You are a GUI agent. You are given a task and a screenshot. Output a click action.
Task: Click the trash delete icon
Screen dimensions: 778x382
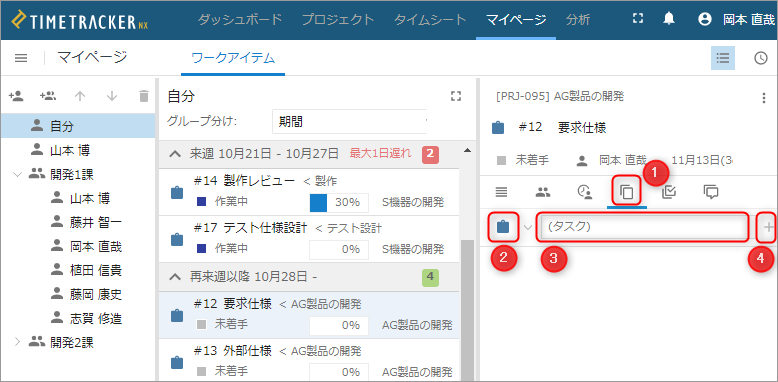[143, 96]
